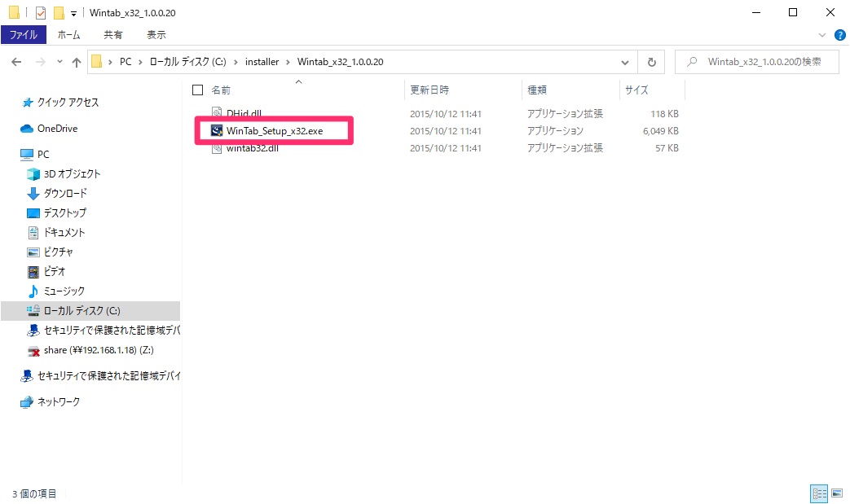Expand chevron after installer in address bar
Viewport: 850px width, 504px height.
coord(288,62)
